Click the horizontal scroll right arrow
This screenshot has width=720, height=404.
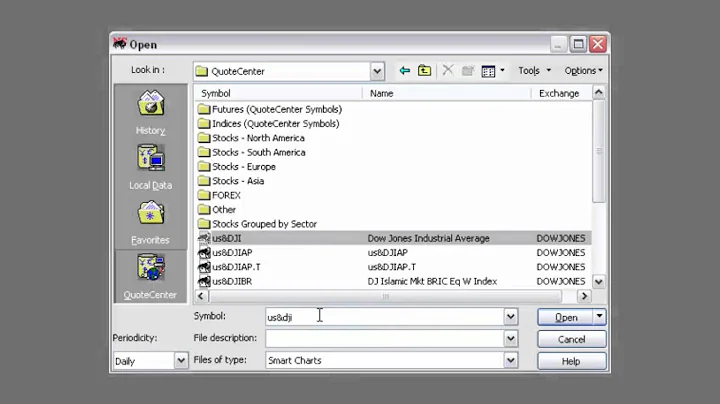[584, 296]
